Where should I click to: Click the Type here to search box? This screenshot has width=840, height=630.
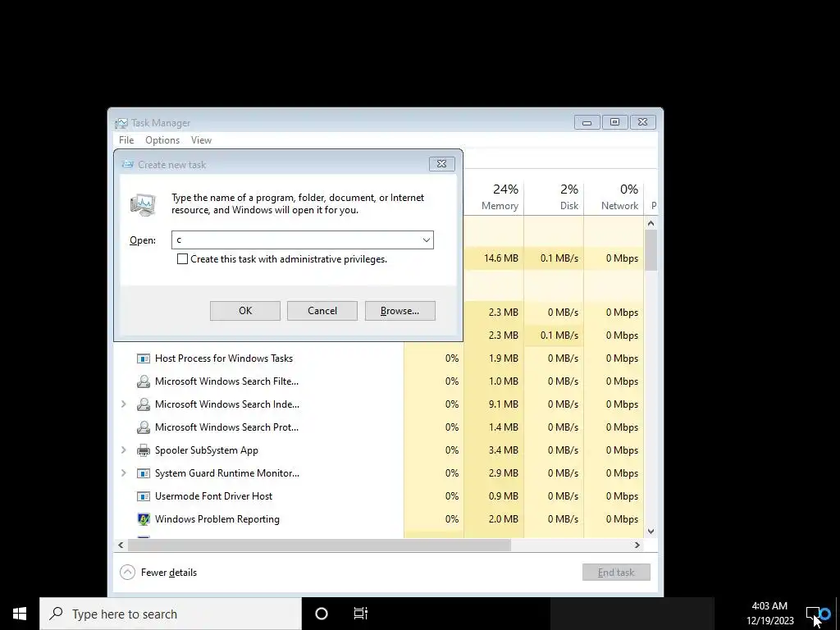click(x=171, y=614)
